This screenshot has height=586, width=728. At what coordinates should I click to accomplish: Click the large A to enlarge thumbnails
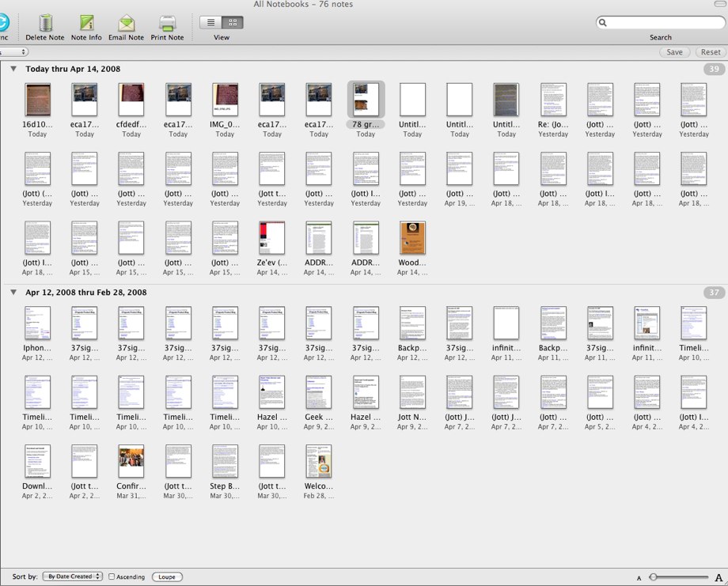pos(719,577)
